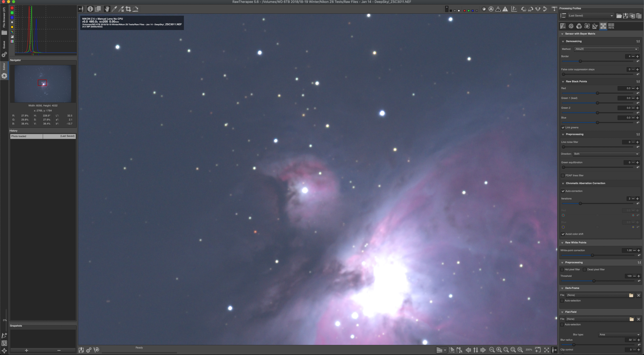Open the Metadata tab icon

[611, 26]
